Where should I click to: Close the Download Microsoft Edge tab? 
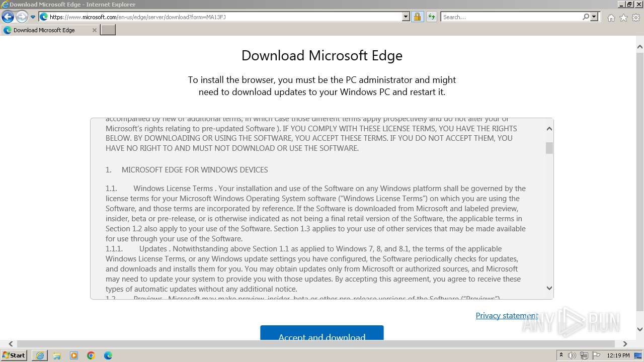click(x=94, y=30)
